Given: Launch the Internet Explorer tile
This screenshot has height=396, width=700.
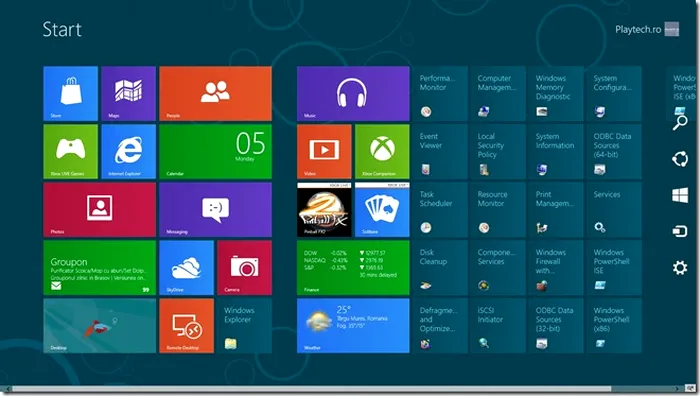Looking at the screenshot, I should (129, 151).
